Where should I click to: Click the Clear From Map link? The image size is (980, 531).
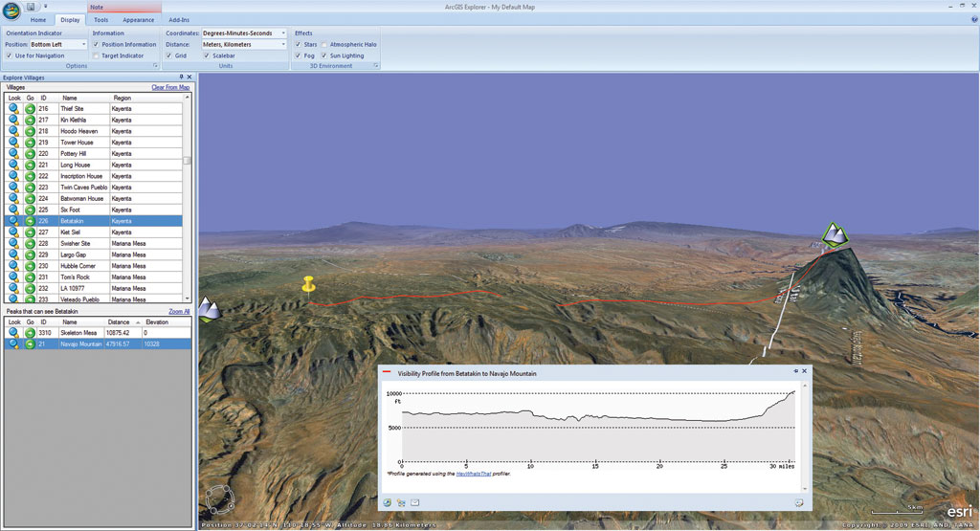pyautogui.click(x=170, y=87)
